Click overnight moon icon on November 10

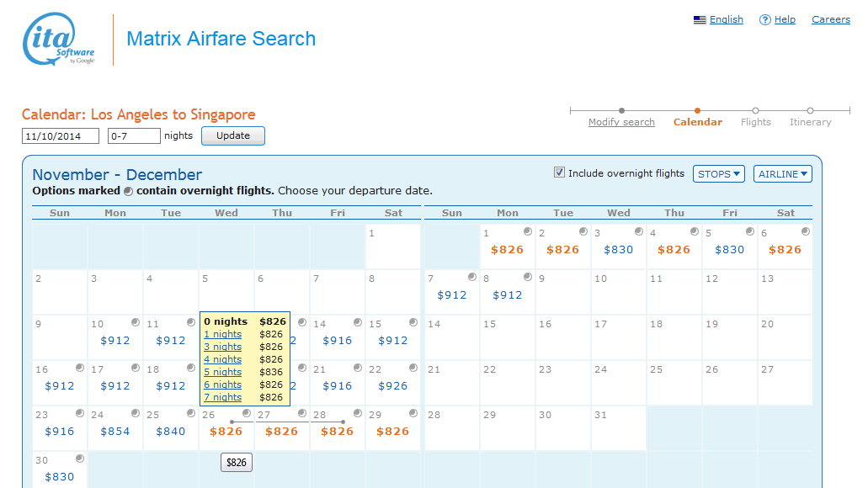[x=135, y=322]
